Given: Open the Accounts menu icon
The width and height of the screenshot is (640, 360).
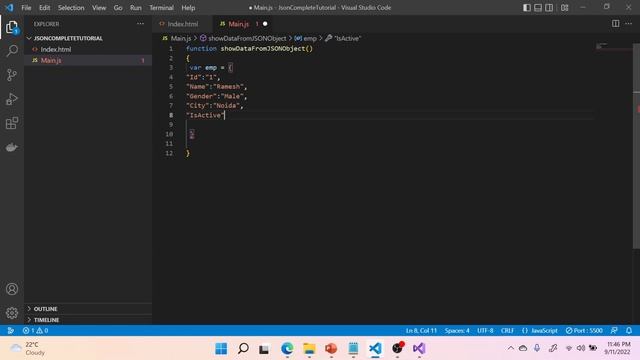Looking at the screenshot, I should [x=12, y=289].
